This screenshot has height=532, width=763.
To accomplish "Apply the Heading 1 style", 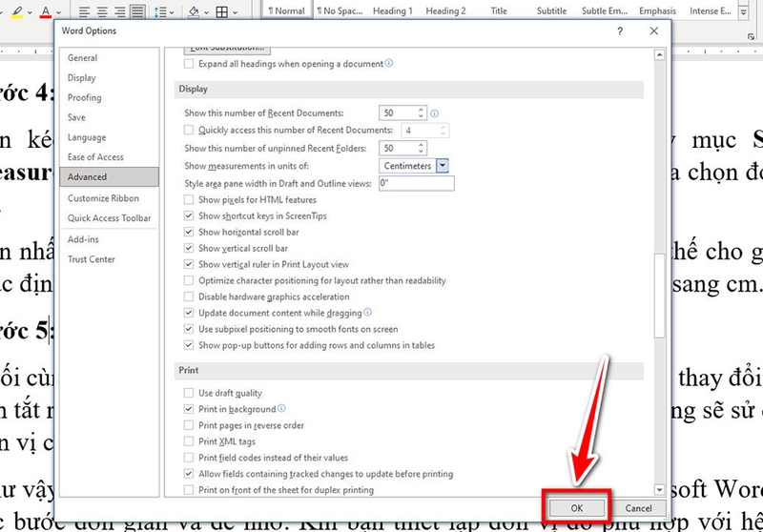I will 392,10.
